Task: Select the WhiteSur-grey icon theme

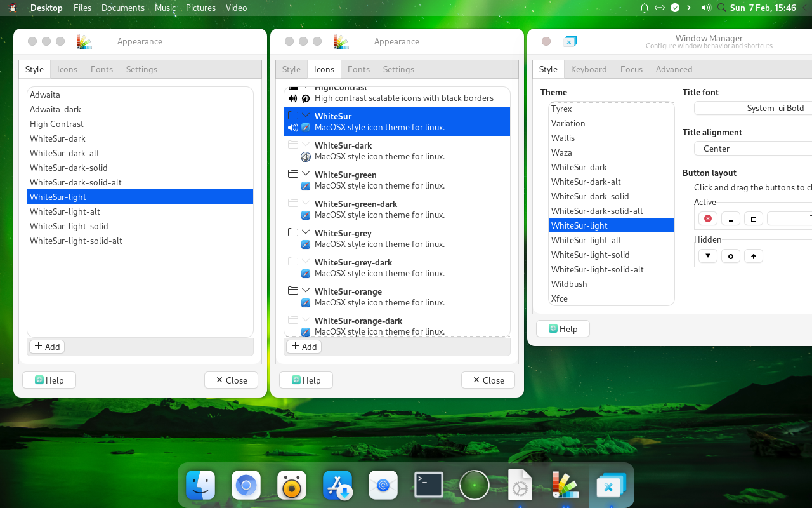Action: [x=397, y=238]
